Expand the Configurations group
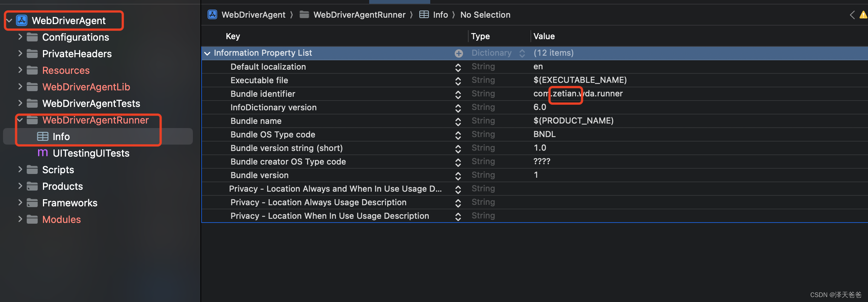This screenshot has width=868, height=302. 20,37
